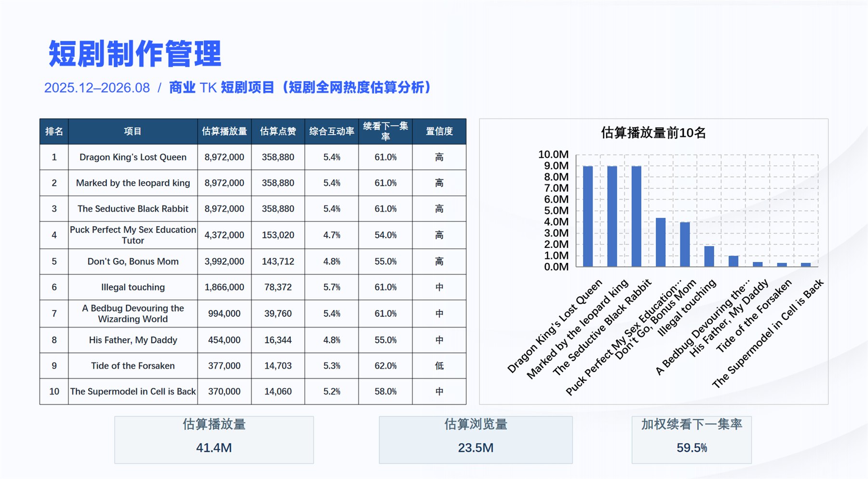
Task: Select A Bedbug Devouring the Wizarding World cell
Action: point(133,314)
